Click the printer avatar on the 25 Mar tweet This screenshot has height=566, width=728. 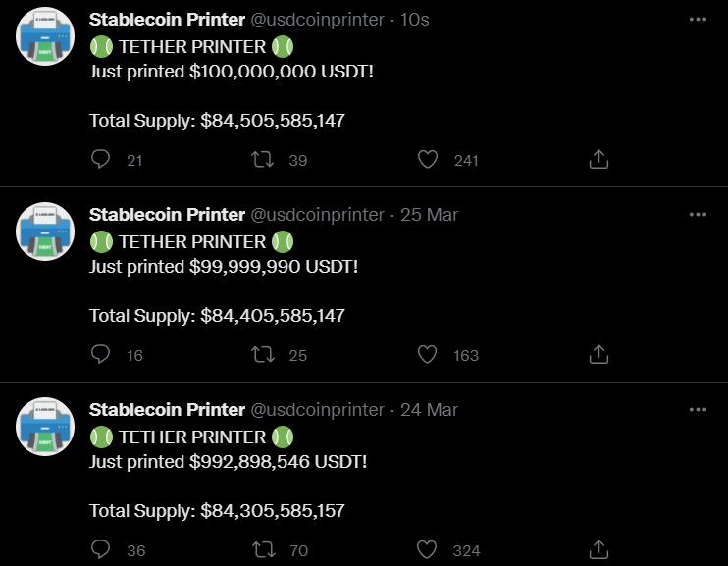46,232
